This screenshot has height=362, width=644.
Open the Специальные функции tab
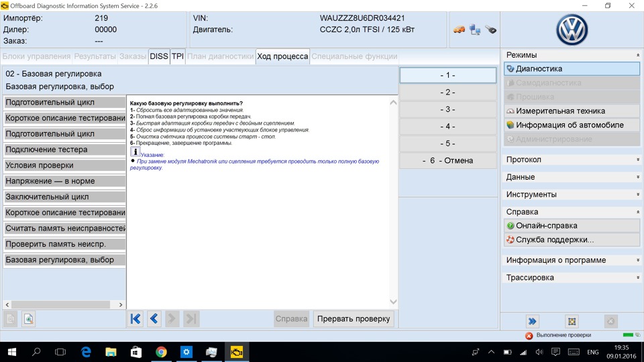pos(354,56)
